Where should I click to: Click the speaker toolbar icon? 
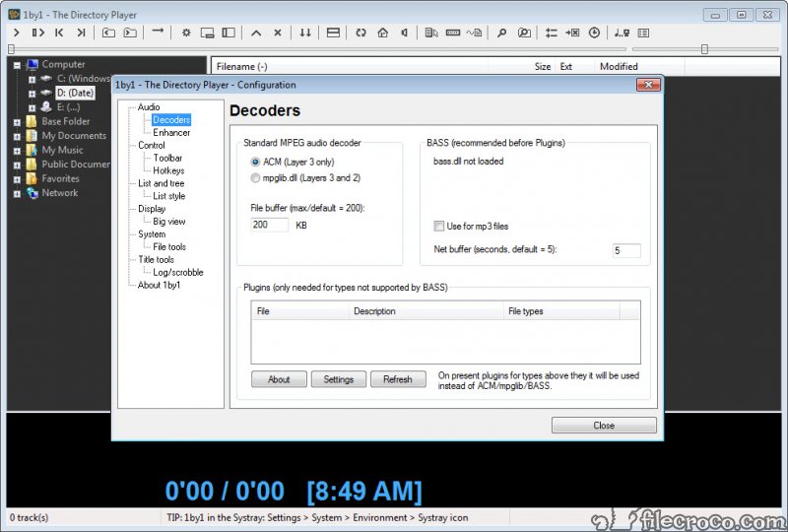point(404,33)
